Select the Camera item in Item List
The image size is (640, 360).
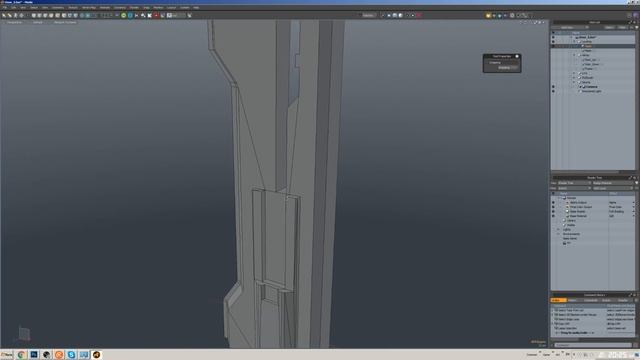592,87
